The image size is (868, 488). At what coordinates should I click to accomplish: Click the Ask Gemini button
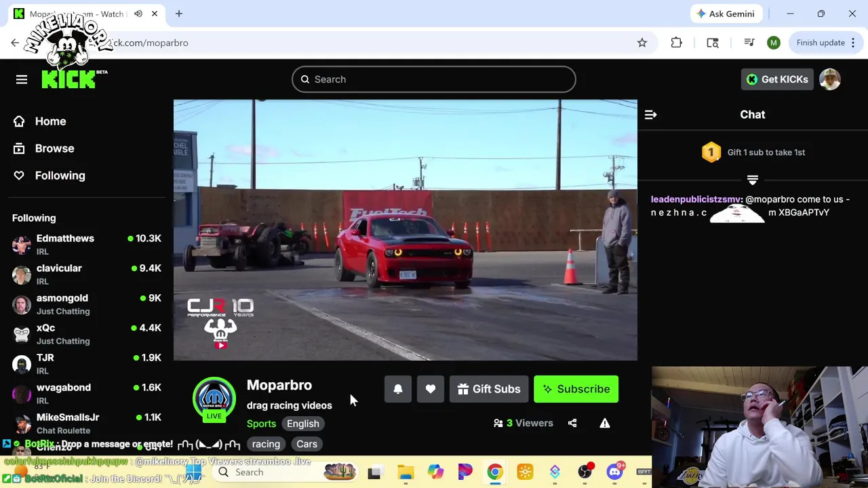coord(726,14)
